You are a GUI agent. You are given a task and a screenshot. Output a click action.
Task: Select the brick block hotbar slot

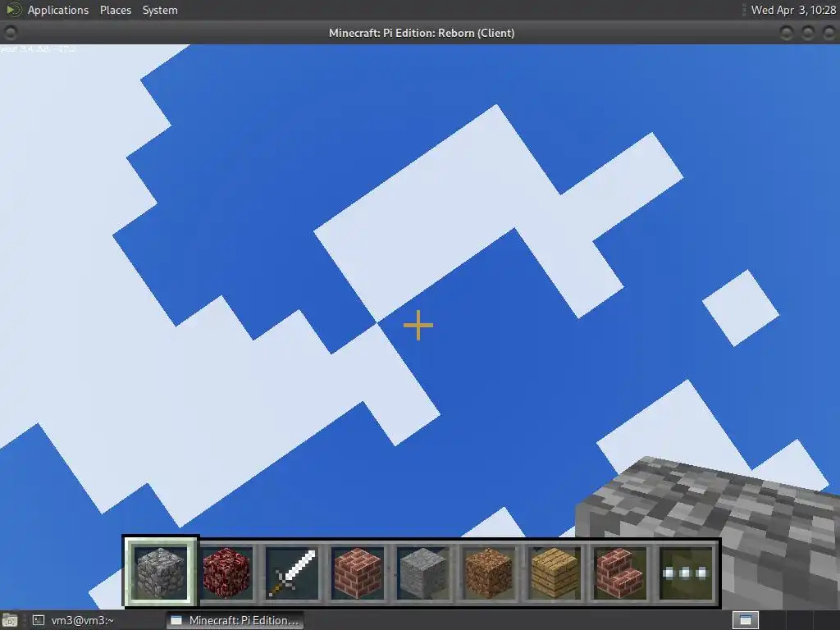(x=358, y=573)
